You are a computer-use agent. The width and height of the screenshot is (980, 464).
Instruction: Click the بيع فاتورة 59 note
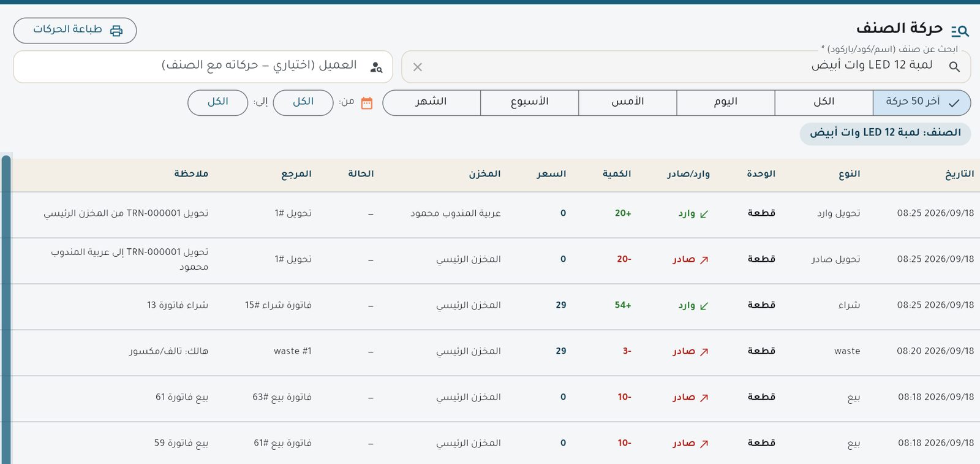(x=181, y=443)
